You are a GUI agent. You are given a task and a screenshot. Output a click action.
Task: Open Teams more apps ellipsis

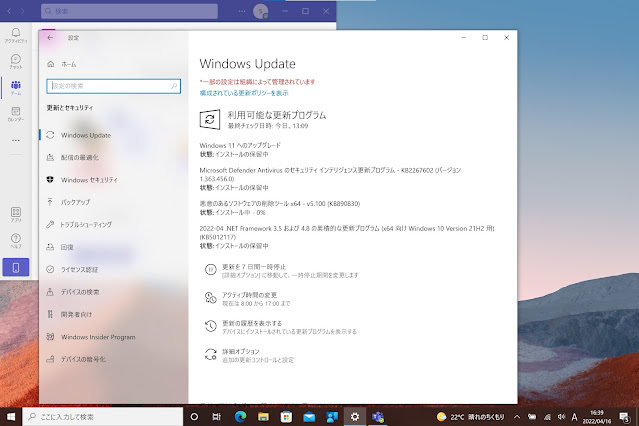click(16, 140)
